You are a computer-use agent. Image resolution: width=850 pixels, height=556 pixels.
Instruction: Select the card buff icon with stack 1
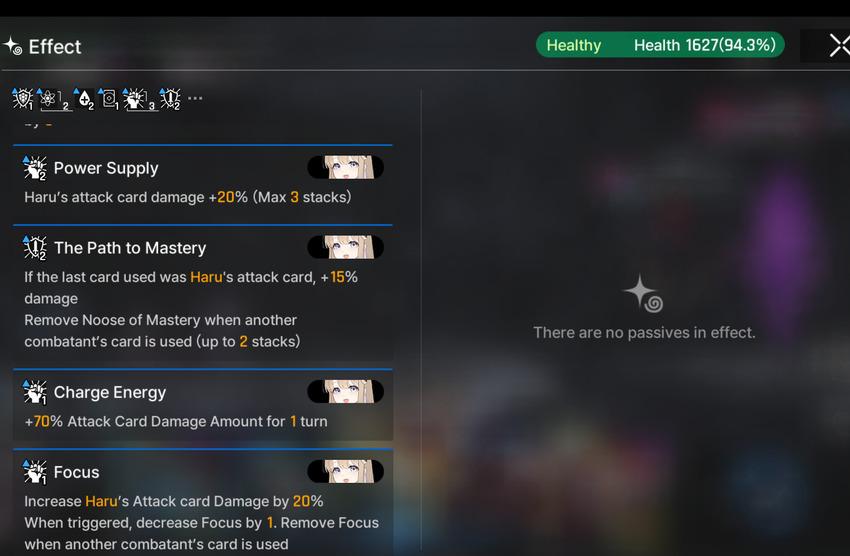[x=108, y=99]
